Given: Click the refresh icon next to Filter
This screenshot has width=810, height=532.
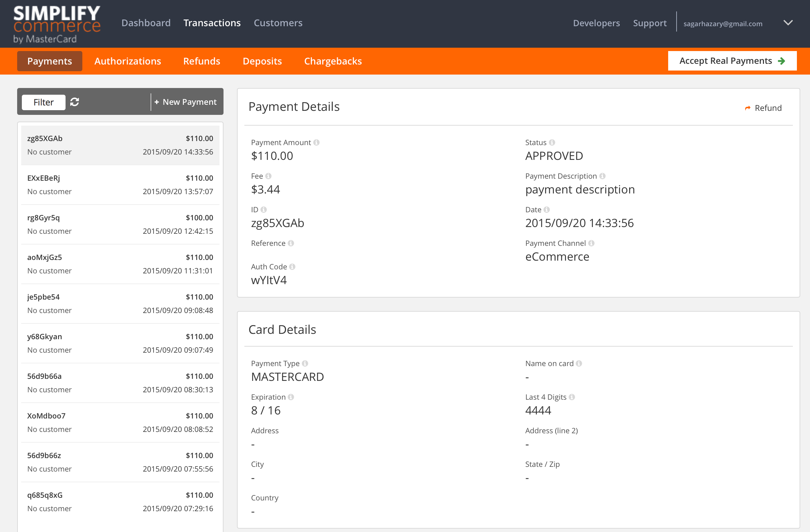Looking at the screenshot, I should pyautogui.click(x=75, y=102).
